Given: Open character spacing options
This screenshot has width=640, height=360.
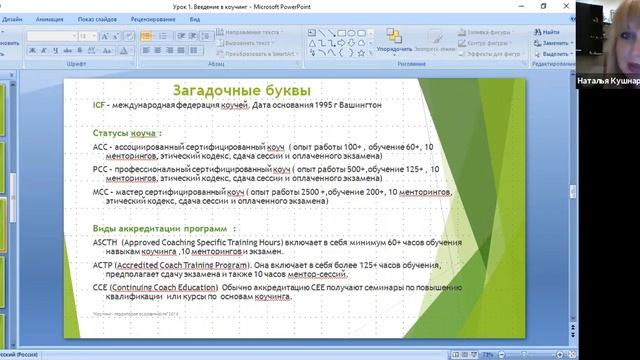Looking at the screenshot, I should click(x=91, y=51).
